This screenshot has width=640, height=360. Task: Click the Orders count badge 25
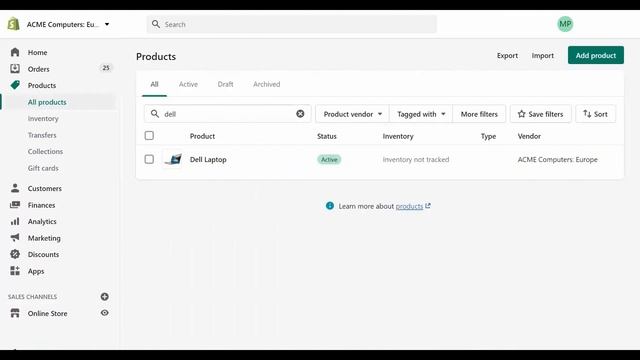coord(106,68)
